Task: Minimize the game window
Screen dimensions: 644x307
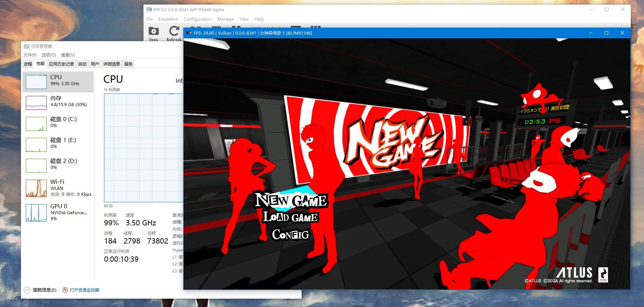Action: (x=591, y=33)
